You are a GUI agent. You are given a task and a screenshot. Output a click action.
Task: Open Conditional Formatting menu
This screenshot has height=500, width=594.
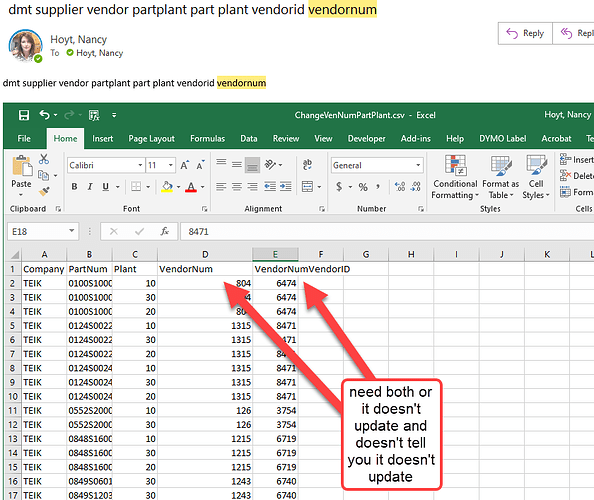pos(455,177)
